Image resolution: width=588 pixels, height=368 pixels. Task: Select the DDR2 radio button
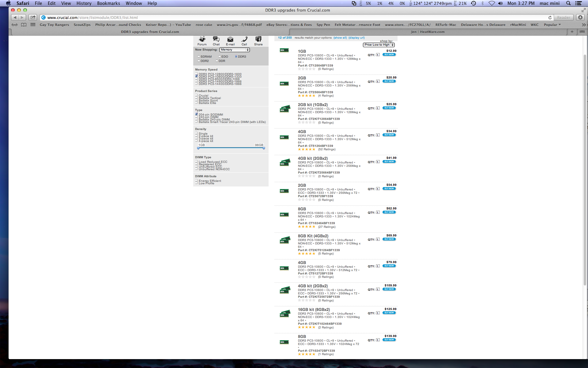coord(199,61)
